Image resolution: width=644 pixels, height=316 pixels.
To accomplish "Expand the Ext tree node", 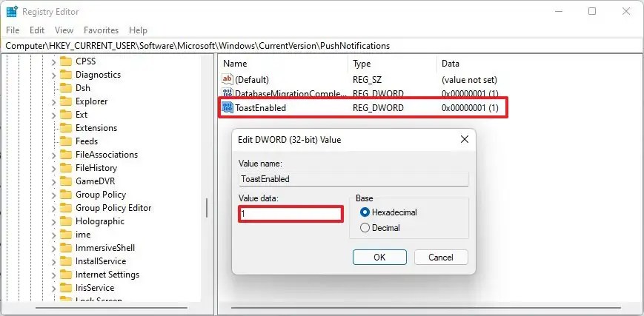I will coord(53,115).
